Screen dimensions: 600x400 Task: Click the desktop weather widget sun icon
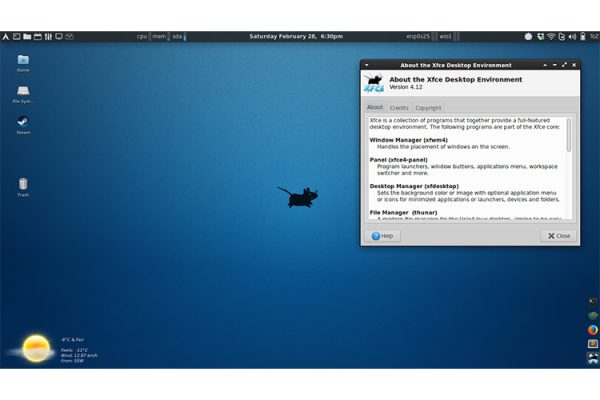tap(36, 348)
